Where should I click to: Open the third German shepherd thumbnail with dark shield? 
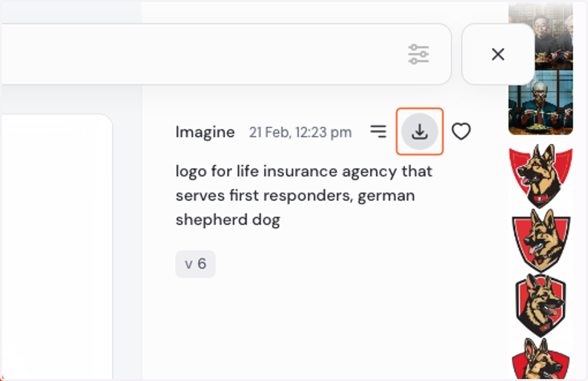(540, 305)
